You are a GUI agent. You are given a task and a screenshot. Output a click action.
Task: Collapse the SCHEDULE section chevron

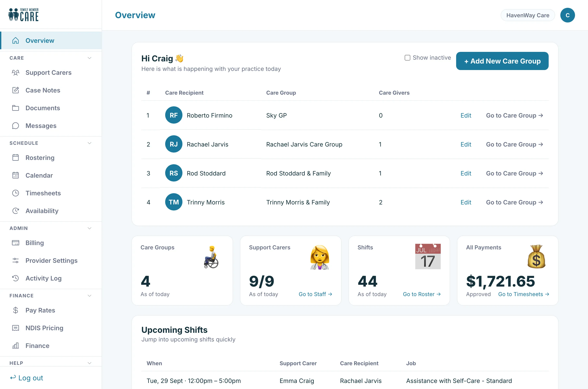[89, 143]
